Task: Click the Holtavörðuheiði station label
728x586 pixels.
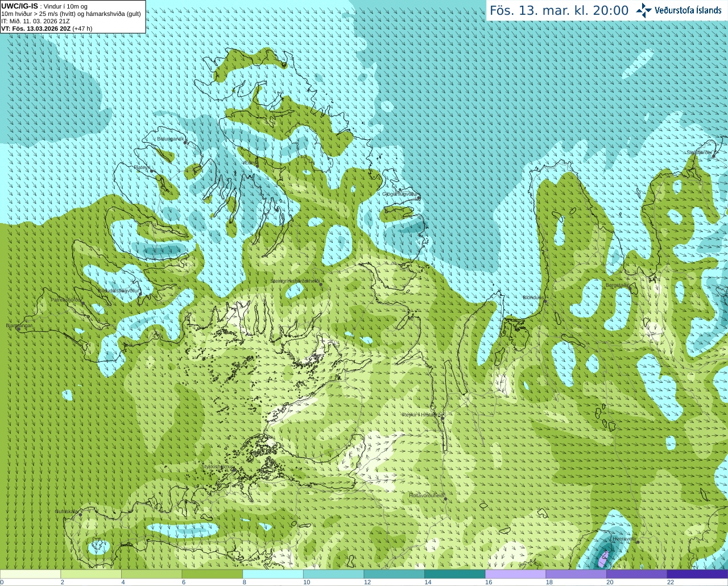Action: pos(427,496)
